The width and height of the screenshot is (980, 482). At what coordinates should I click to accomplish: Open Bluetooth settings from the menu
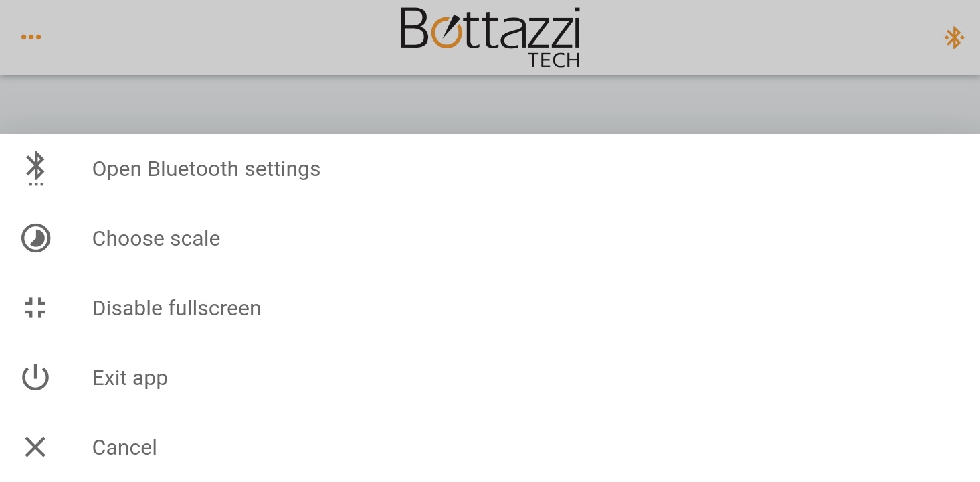[x=206, y=169]
